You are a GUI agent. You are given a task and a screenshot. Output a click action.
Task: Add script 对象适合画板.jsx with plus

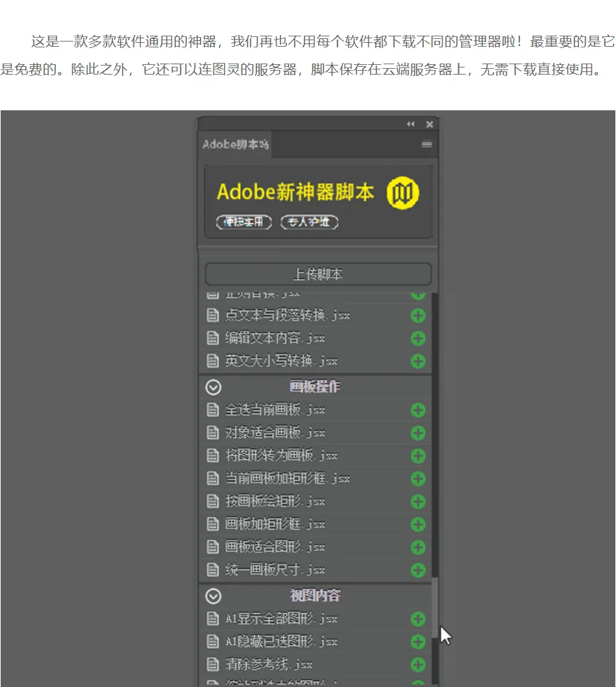[418, 433]
